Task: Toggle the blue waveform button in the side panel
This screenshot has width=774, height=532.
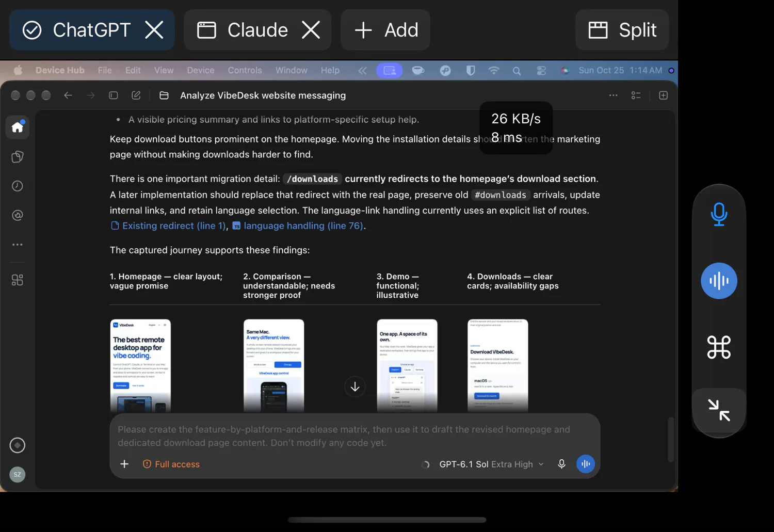Action: coord(719,281)
